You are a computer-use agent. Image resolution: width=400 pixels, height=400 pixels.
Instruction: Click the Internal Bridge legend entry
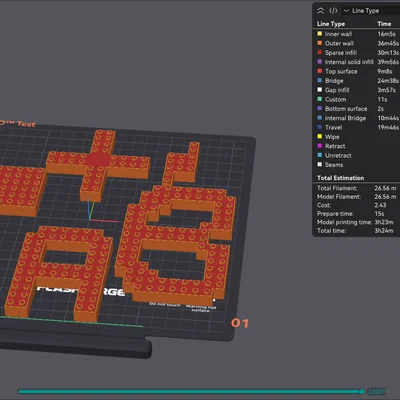point(356,118)
